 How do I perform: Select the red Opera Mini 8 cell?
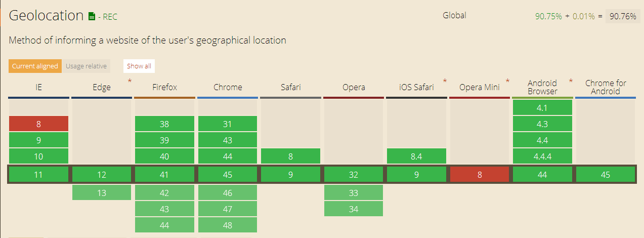(x=479, y=175)
